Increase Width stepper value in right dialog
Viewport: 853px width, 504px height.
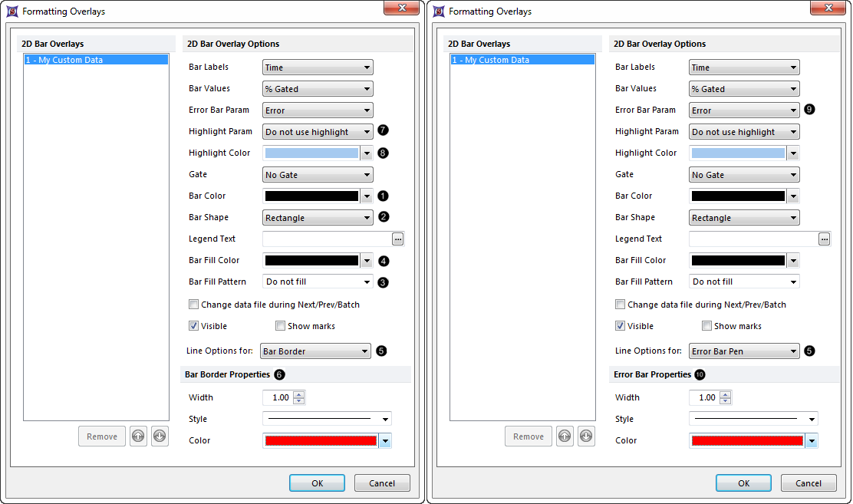pyautogui.click(x=725, y=394)
